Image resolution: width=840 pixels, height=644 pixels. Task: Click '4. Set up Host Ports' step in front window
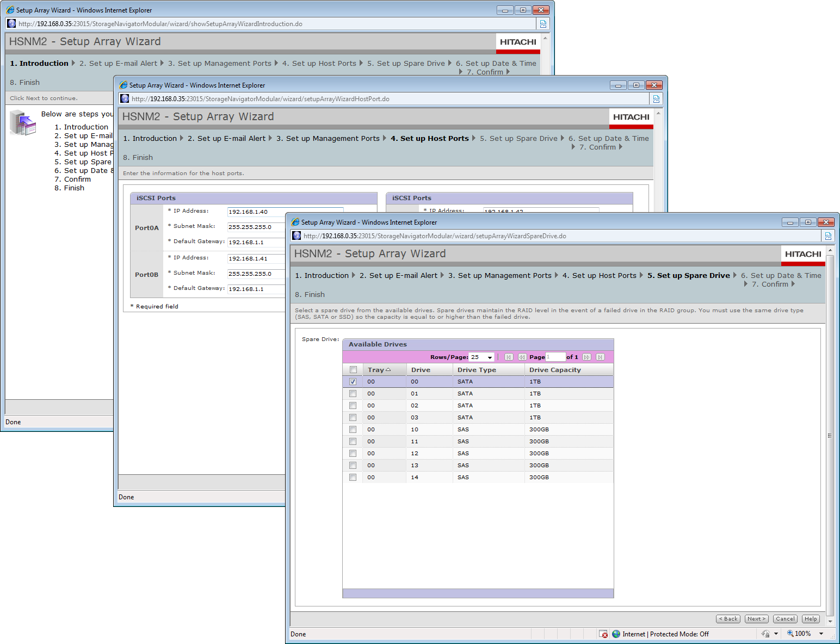[x=599, y=276]
